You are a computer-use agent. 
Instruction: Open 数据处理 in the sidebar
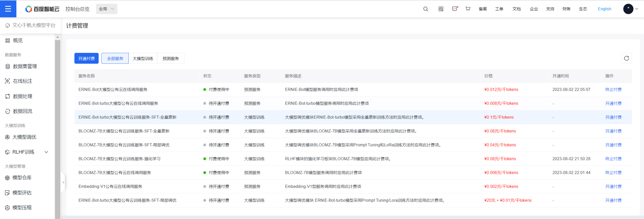(x=19, y=96)
